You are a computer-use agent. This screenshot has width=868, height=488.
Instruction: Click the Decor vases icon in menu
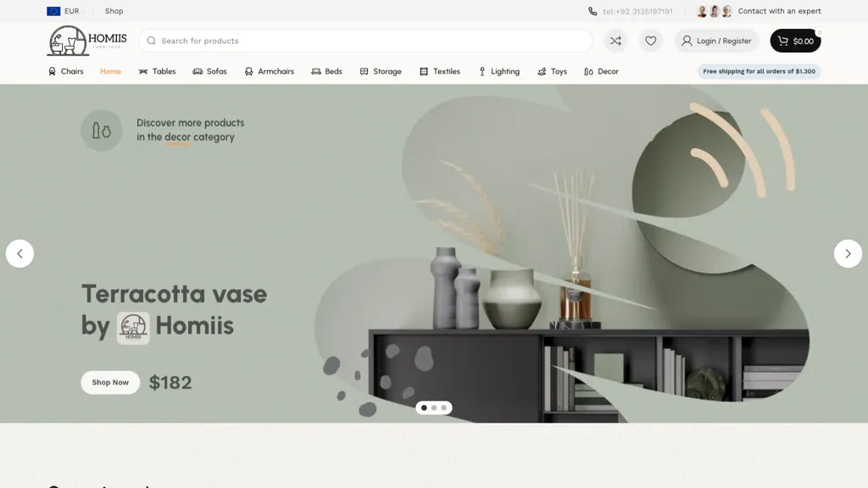pyautogui.click(x=588, y=71)
